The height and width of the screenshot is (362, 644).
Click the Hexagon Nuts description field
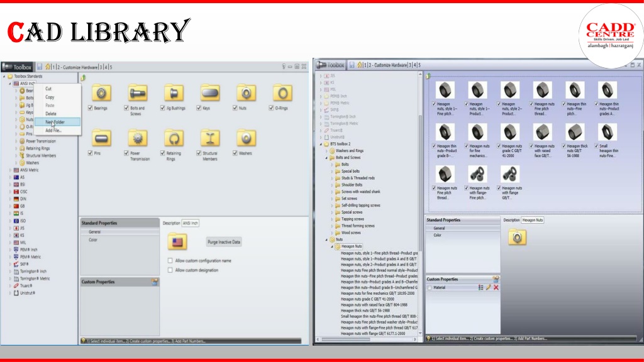click(533, 220)
